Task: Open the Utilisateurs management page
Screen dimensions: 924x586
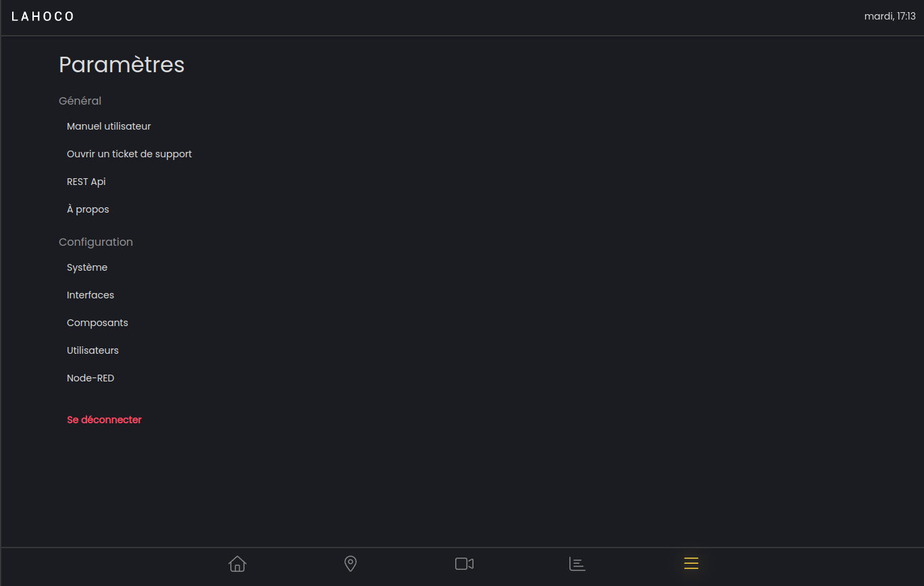Action: (93, 350)
